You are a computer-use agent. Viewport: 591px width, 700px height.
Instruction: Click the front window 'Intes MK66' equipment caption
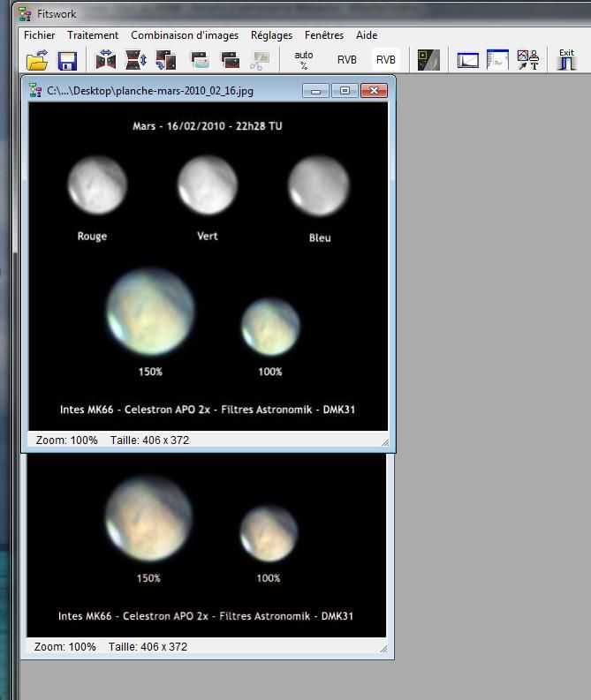208,410
